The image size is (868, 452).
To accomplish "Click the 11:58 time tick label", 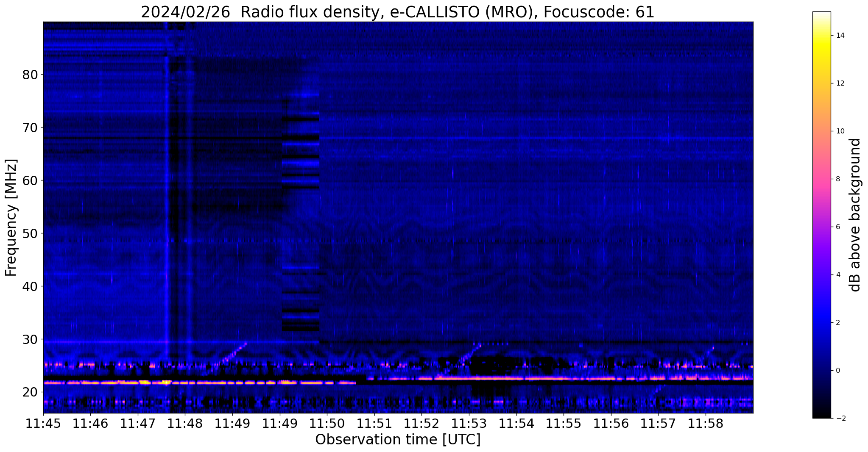I will pos(706,423).
